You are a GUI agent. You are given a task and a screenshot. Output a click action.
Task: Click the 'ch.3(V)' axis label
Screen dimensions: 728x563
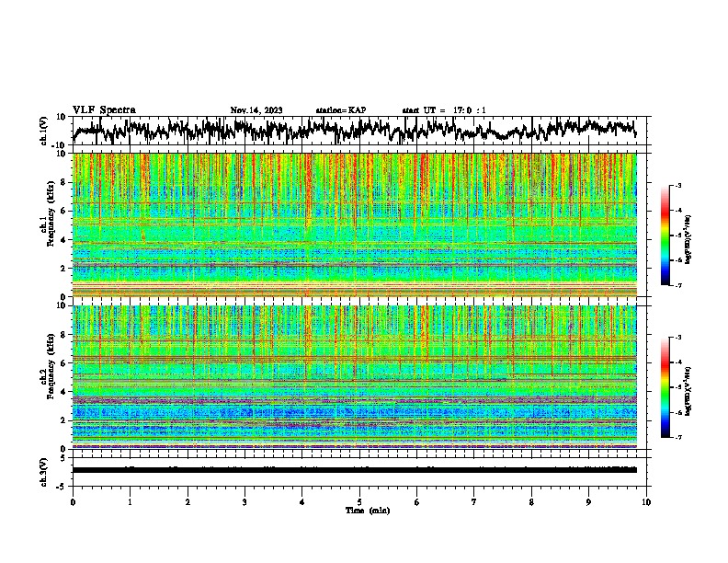[x=44, y=472]
